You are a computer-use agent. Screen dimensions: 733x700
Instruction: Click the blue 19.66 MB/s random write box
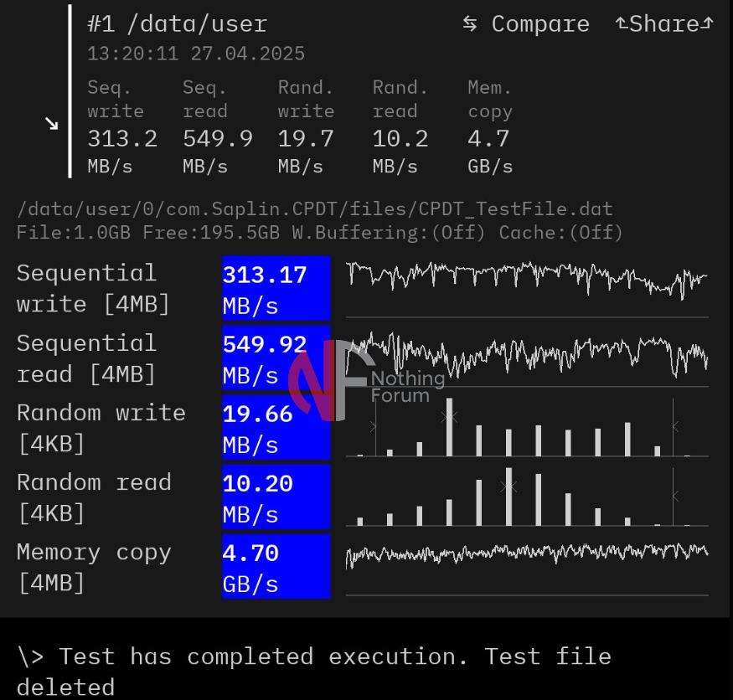click(276, 429)
